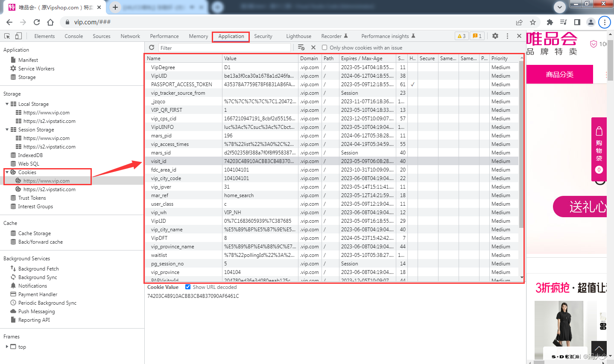This screenshot has height=364, width=614.
Task: Open the extensions puzzle icon
Action: tap(550, 22)
